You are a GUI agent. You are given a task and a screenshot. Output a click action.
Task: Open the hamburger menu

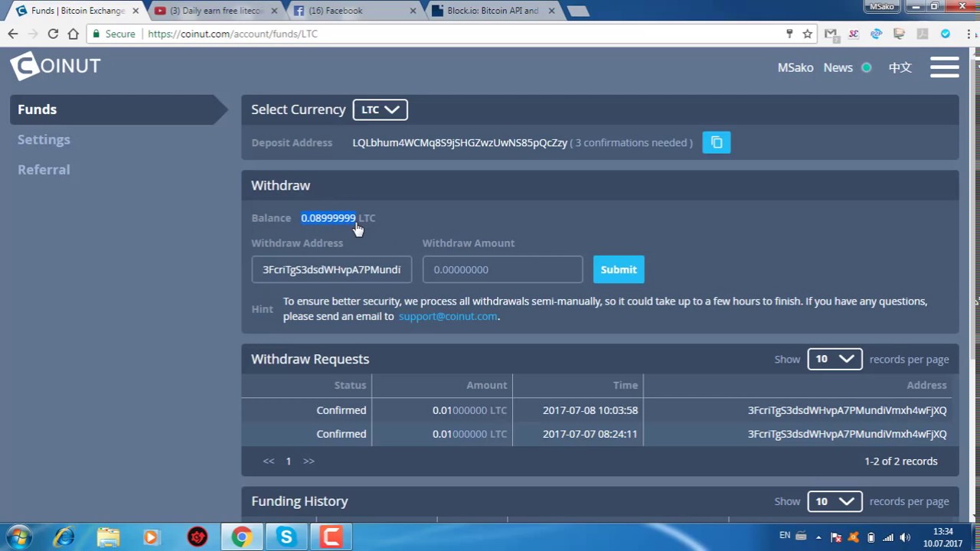[945, 67]
